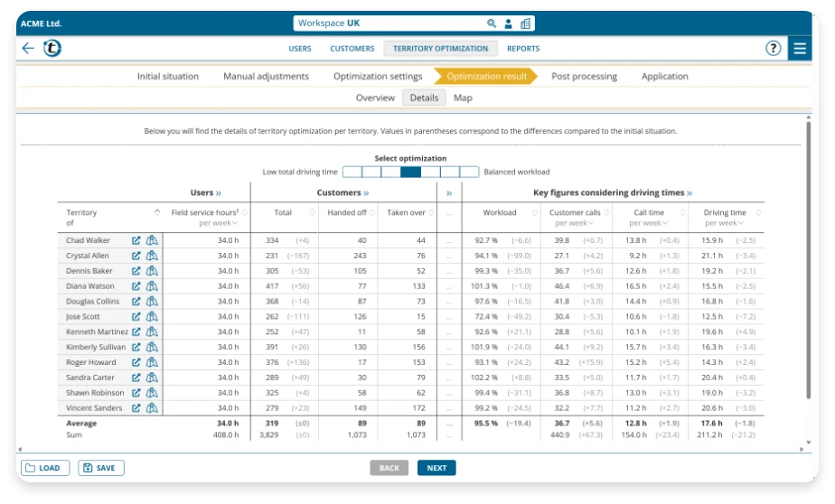Expand the Users column group
Screen dimensions: 835x504
pos(219,193)
